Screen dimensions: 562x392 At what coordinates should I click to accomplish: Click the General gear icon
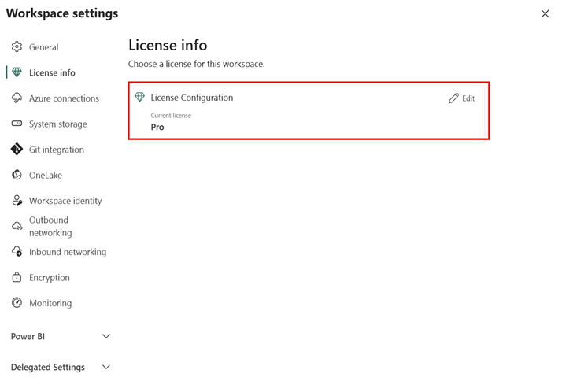[17, 47]
